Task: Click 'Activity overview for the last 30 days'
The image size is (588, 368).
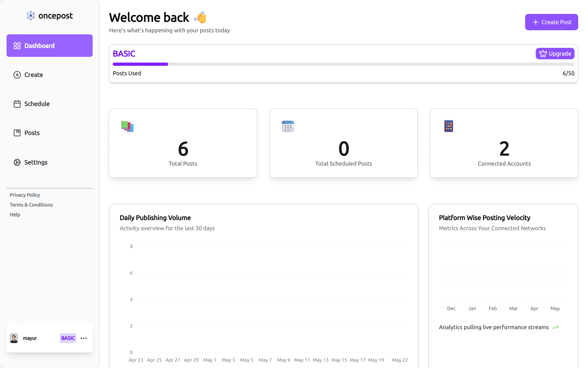Action: (x=167, y=228)
